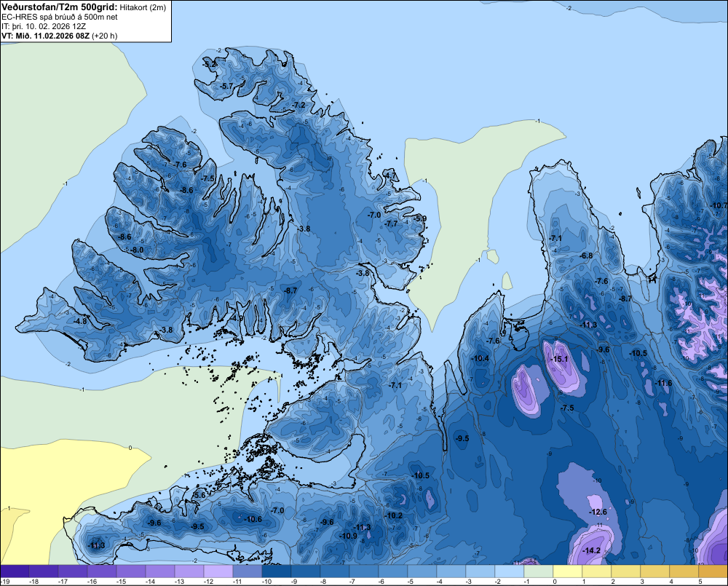This screenshot has height=586, width=728.
Task: Select the -6.8 temperature value
Action: (586, 256)
